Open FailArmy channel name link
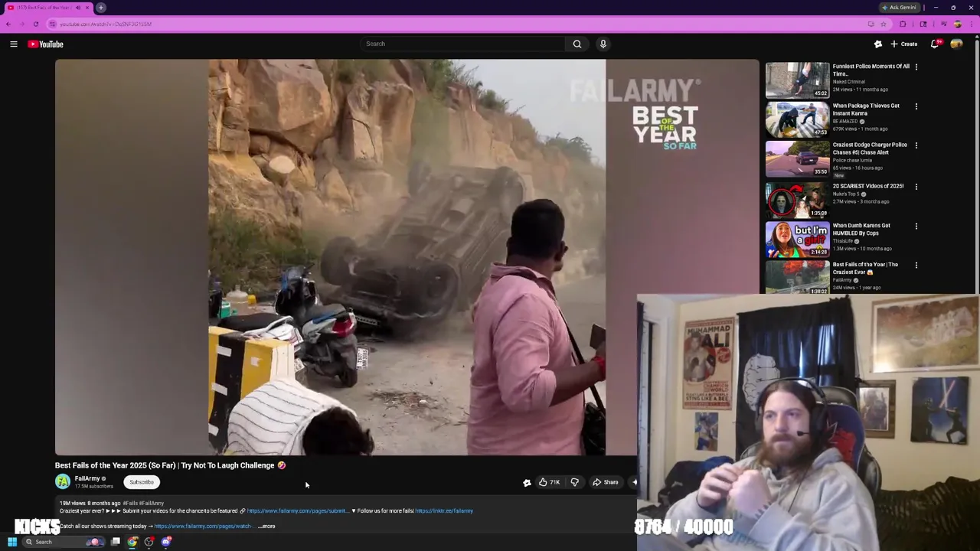 tap(87, 478)
